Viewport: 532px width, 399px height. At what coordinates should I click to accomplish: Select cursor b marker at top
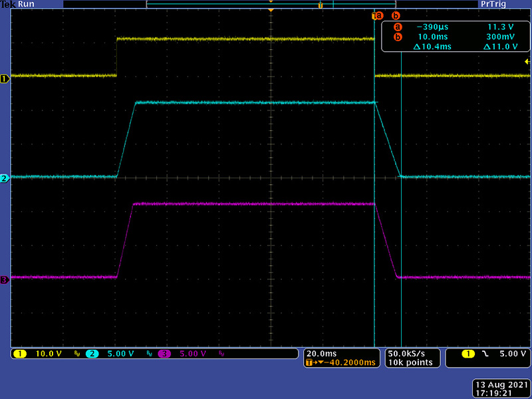pos(396,15)
